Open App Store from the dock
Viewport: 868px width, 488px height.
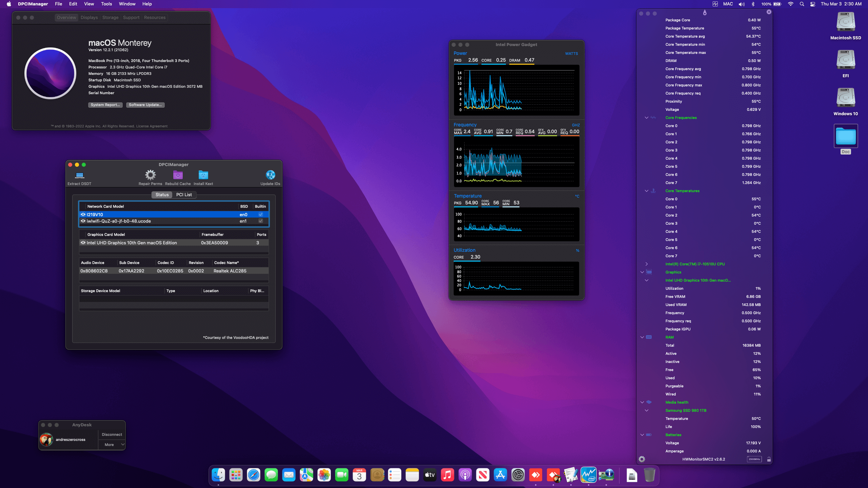tap(500, 475)
